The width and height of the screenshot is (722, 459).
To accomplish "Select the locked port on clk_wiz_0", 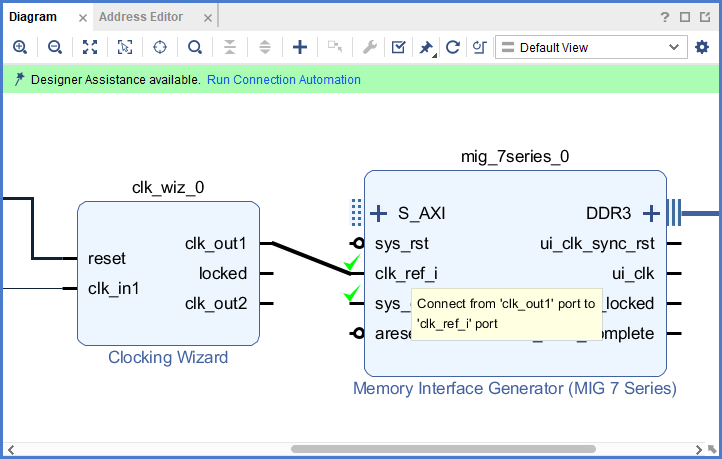I will click(223, 273).
